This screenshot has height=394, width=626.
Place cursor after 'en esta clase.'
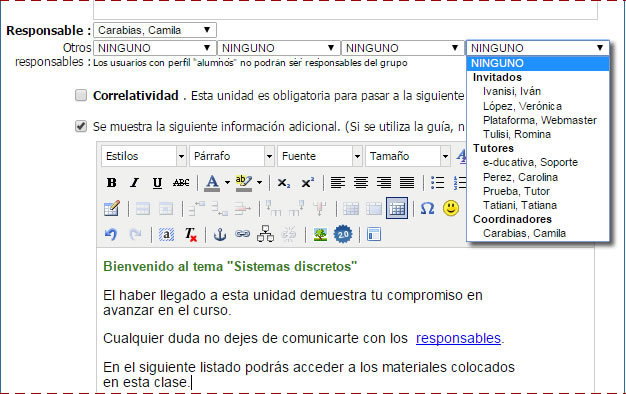pos(191,382)
